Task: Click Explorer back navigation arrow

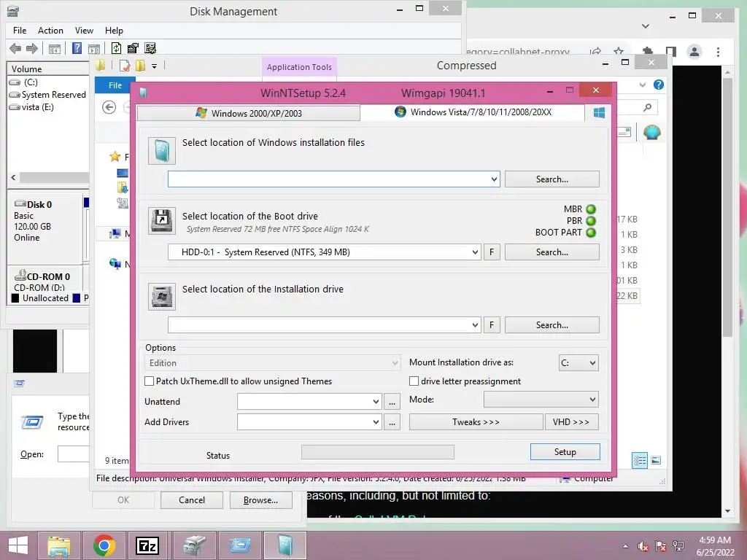Action: 109,108
